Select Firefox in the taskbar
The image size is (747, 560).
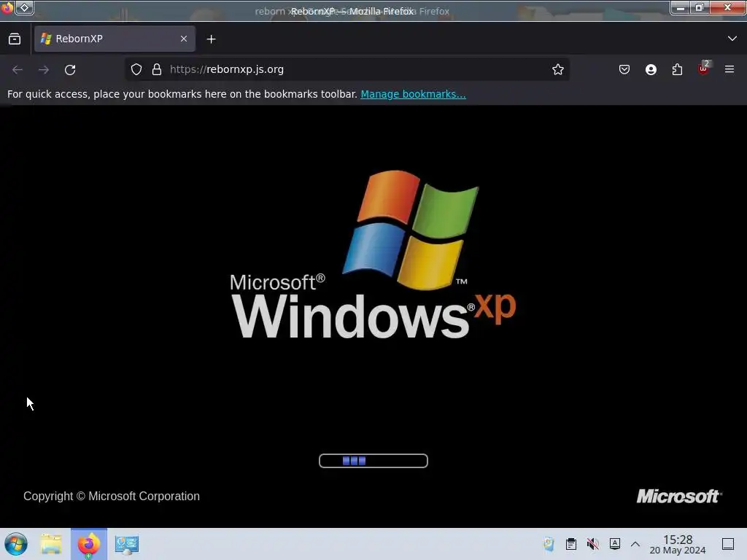tap(89, 544)
